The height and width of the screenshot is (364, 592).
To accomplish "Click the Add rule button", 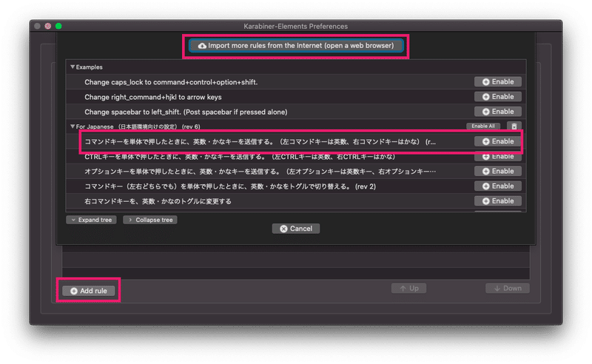I will point(89,291).
